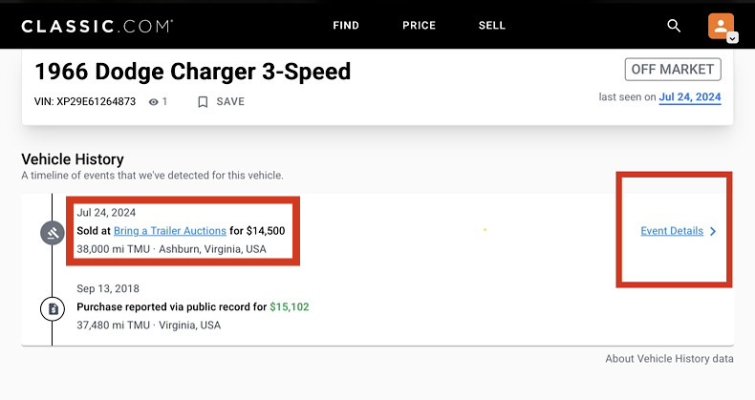
Task: Expand the small chevron on the profile avatar
Action: coord(732,37)
